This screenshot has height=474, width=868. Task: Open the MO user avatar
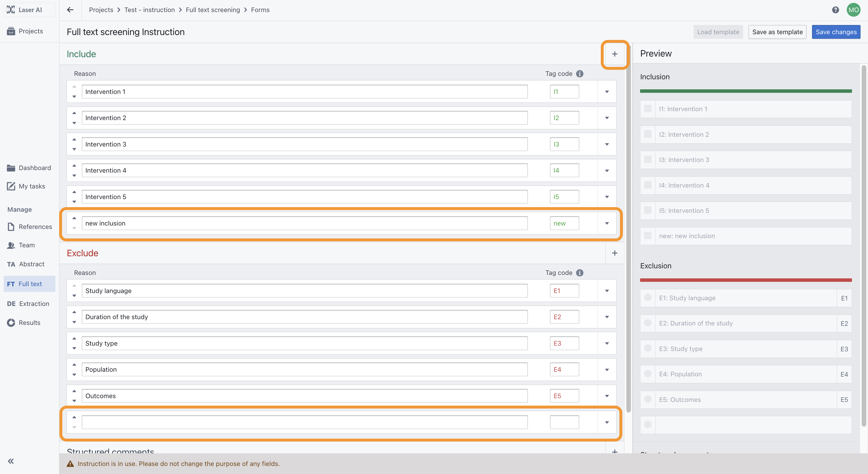click(853, 10)
